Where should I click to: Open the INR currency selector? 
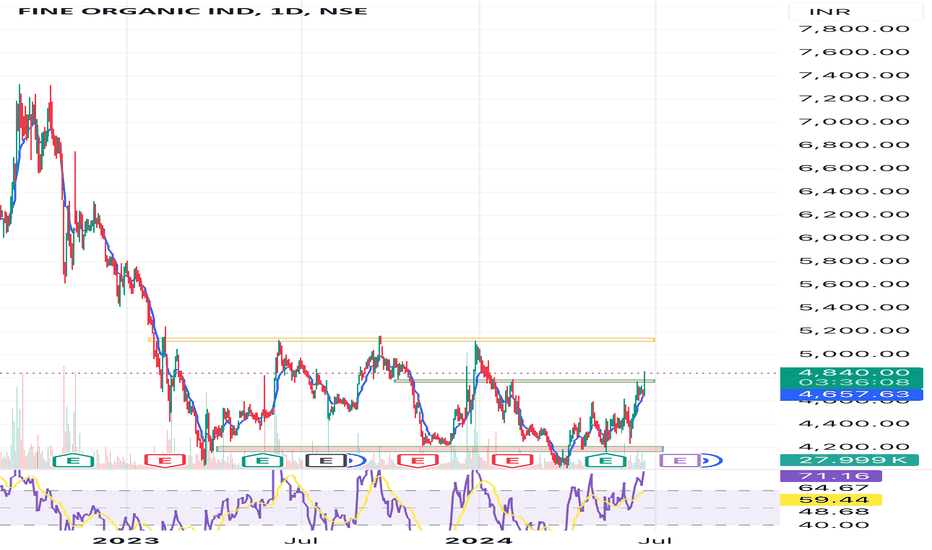[856, 11]
